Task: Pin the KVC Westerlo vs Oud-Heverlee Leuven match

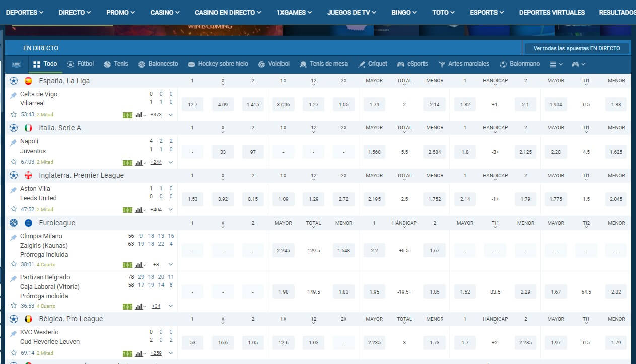Action: 13,333
